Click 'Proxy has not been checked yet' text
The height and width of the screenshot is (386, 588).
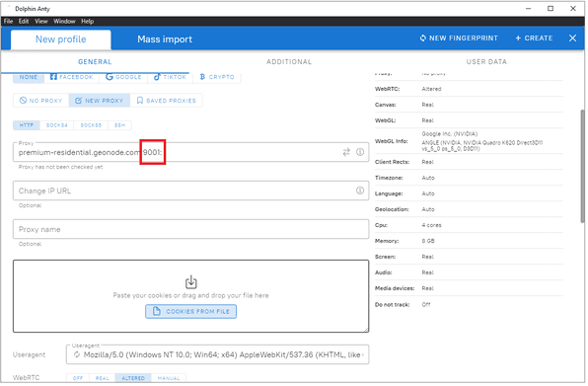click(61, 167)
